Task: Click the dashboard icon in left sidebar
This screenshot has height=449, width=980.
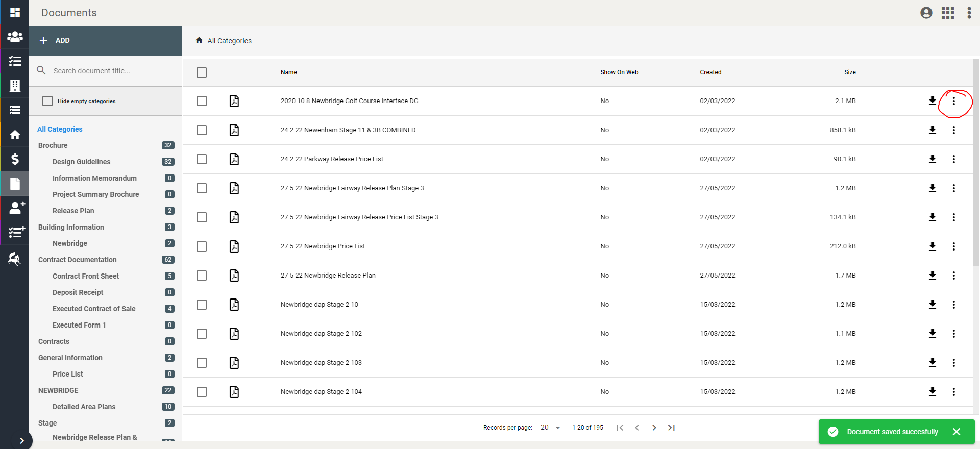Action: tap(15, 12)
